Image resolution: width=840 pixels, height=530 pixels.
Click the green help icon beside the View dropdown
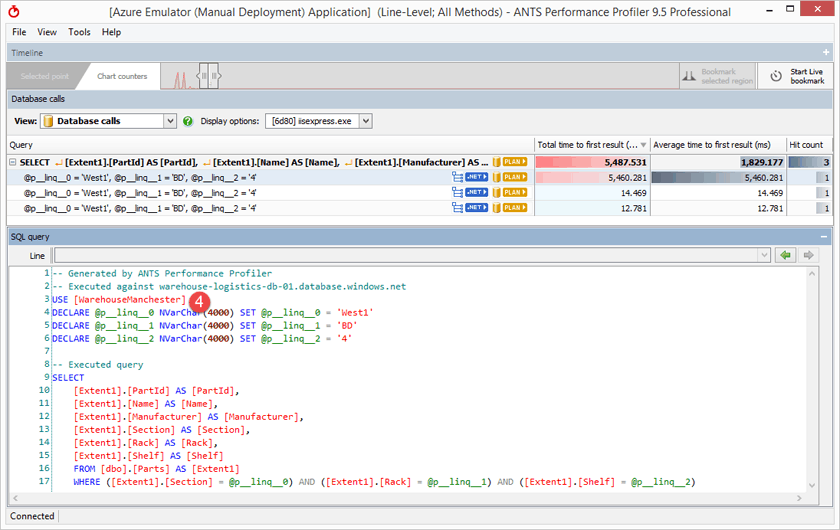click(x=188, y=121)
